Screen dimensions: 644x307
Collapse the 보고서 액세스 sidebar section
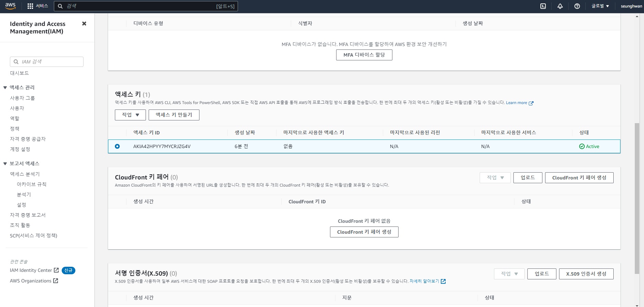click(5, 164)
